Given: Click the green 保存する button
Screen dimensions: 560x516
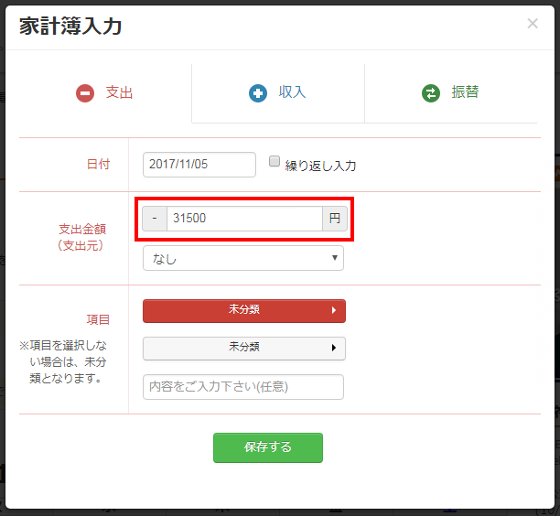Looking at the screenshot, I should [268, 448].
